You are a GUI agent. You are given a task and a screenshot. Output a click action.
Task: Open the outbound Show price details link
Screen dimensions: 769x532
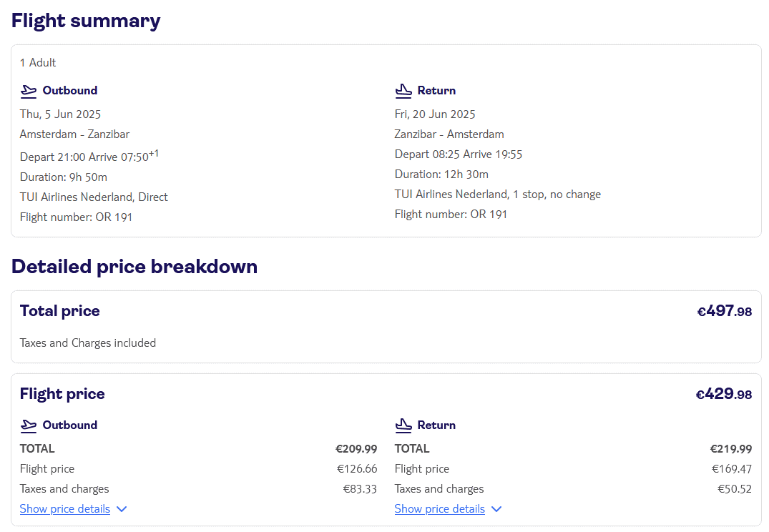pos(65,509)
